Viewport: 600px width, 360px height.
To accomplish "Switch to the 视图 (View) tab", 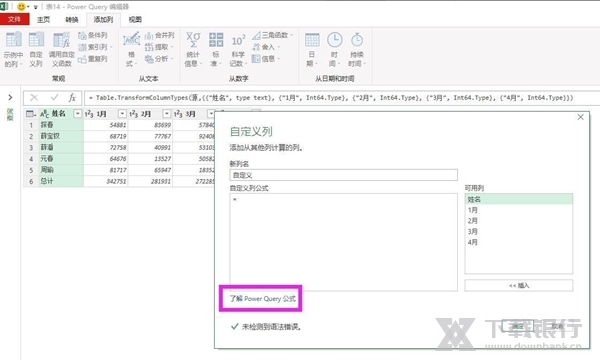I will coord(135,20).
